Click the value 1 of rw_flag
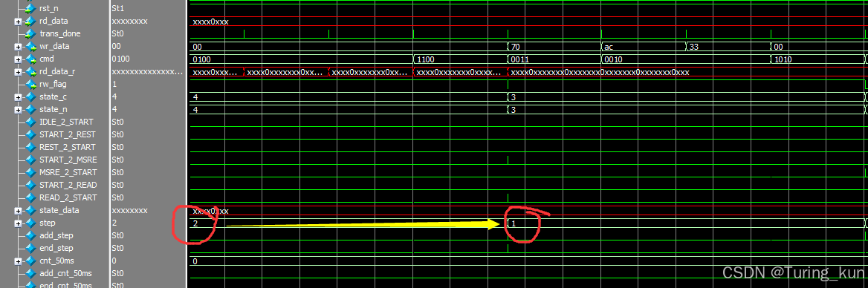 click(114, 85)
